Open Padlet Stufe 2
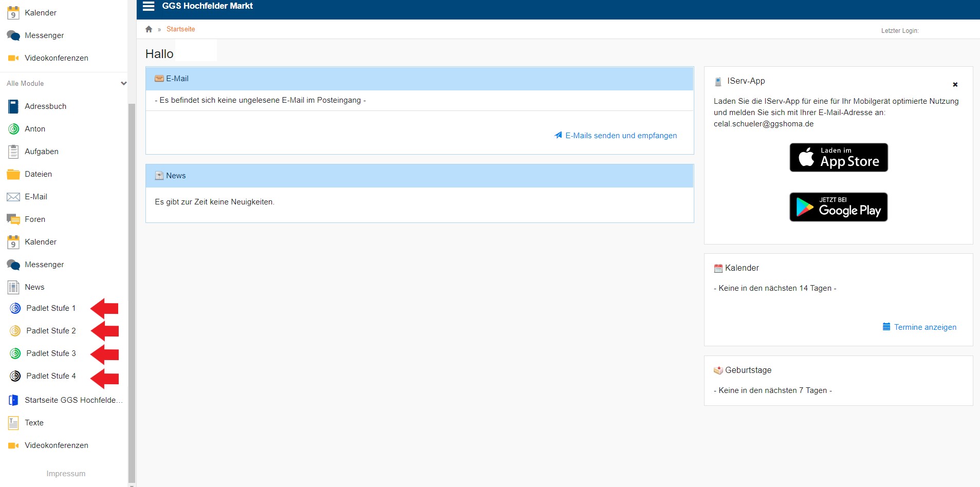Screen dimensions: 980x487 [x=51, y=331]
